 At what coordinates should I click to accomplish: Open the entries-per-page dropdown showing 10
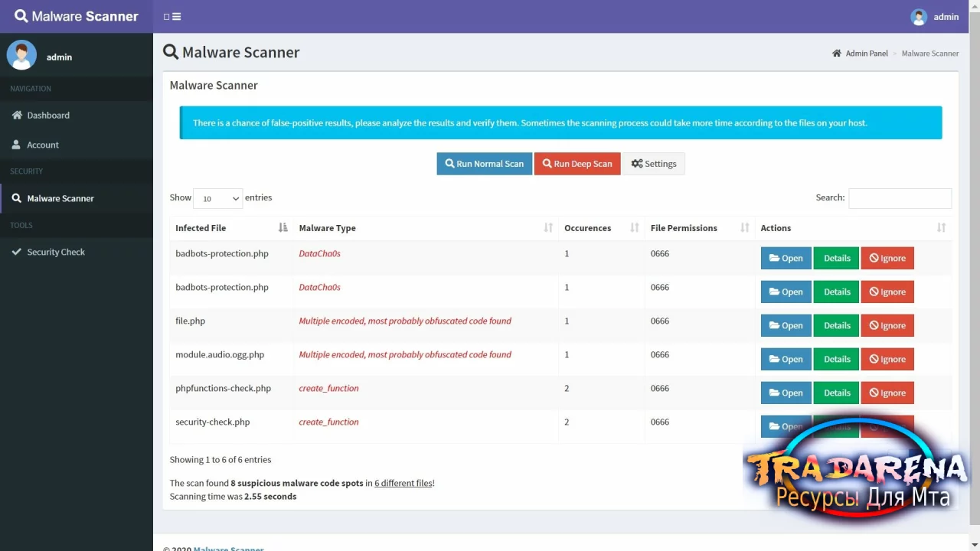pyautogui.click(x=218, y=198)
